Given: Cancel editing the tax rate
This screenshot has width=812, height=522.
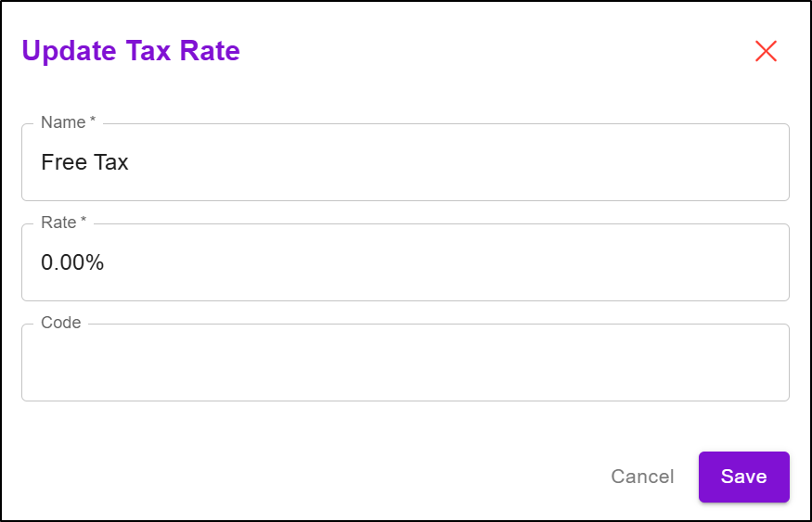Looking at the screenshot, I should [x=642, y=477].
